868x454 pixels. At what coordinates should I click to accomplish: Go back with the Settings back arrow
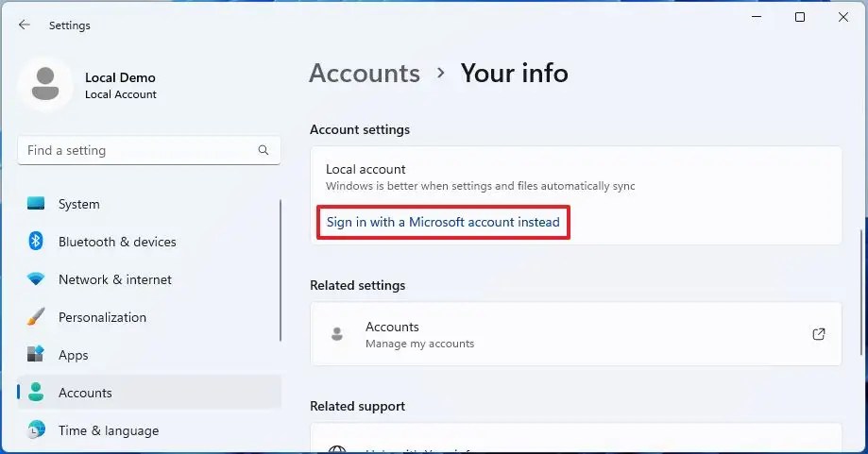(24, 25)
